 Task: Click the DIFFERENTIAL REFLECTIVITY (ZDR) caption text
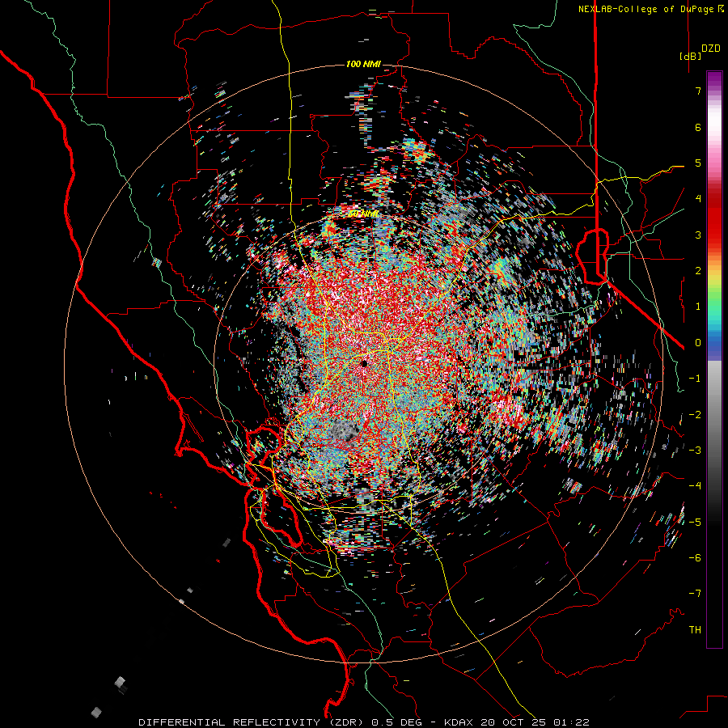point(252,722)
